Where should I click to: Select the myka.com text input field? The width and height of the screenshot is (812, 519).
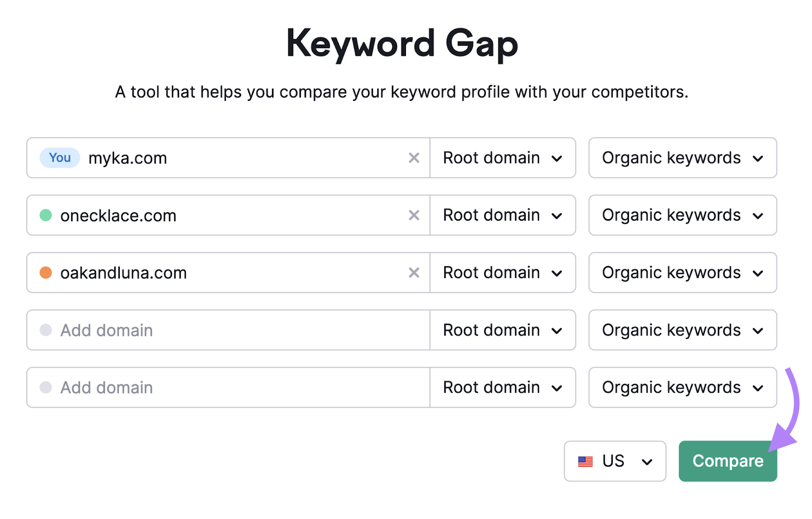[228, 158]
